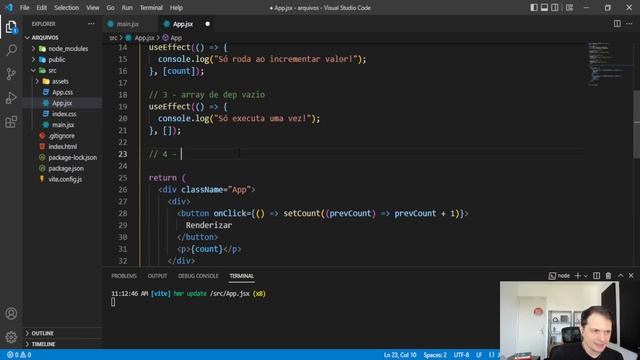Screen dimensions: 640x360
Task: Split the terminal panel
Action: click(596, 276)
